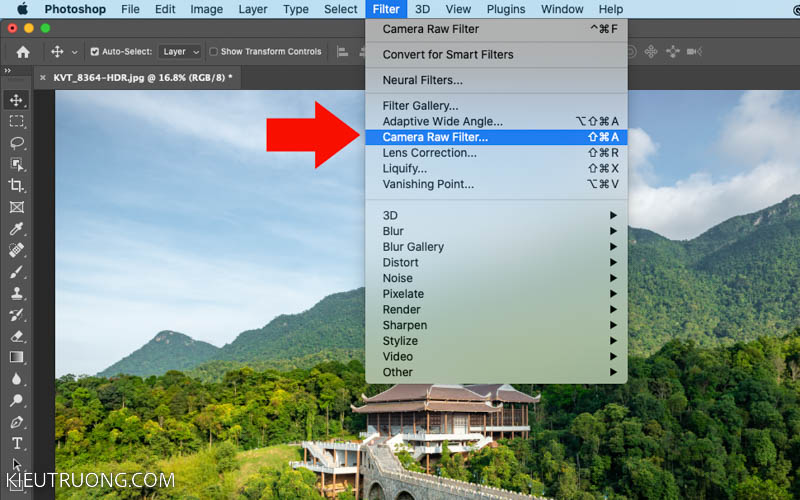Toggle the Auto-Select checkbox
The image size is (800, 500).
tap(94, 52)
